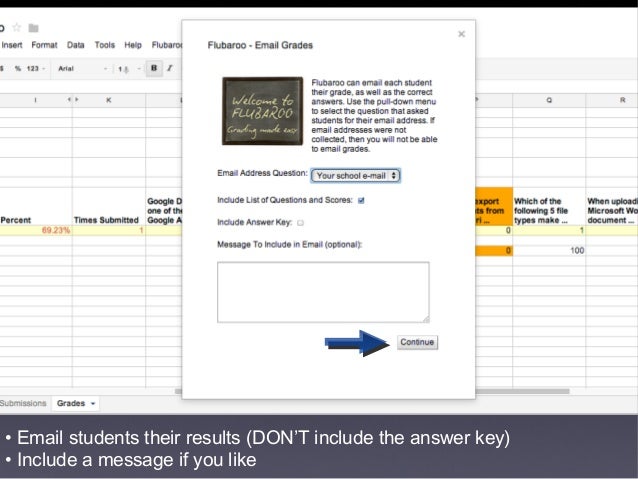Screen dimensions: 638x479
Task: Click the horizontal scrollbar of the sheet
Action: [x=522, y=392]
